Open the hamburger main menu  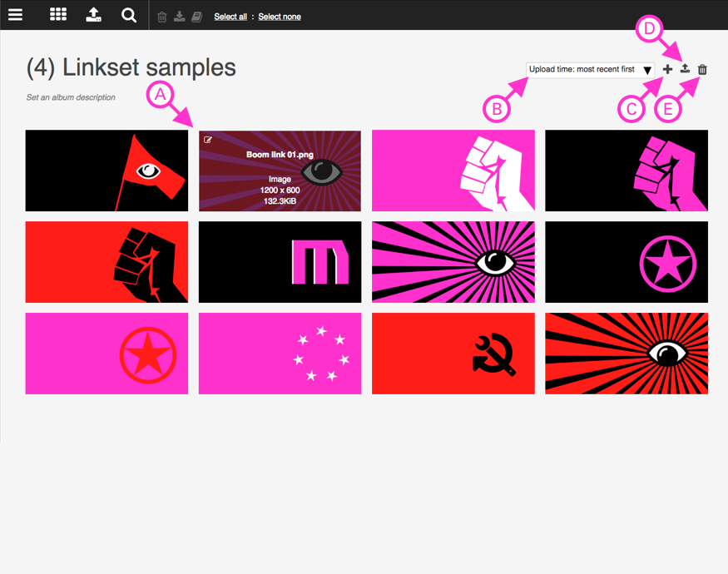click(x=15, y=15)
